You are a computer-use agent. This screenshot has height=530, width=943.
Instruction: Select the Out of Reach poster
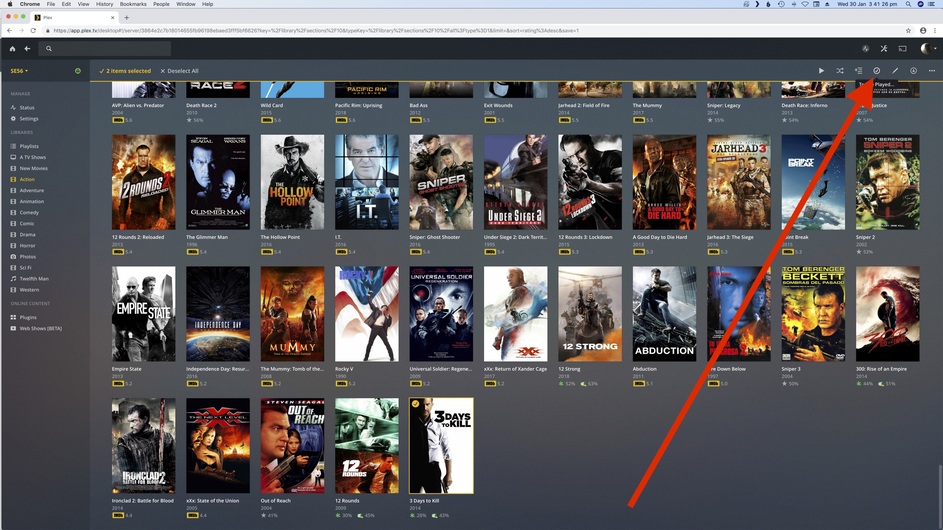[x=292, y=446]
